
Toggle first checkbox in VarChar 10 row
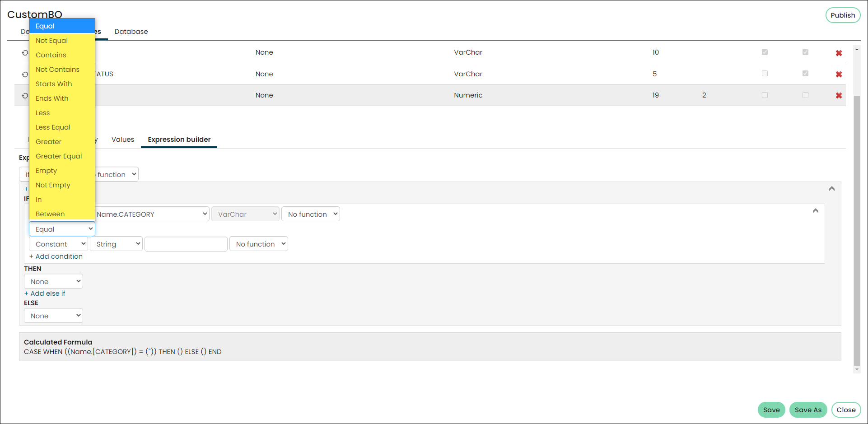tap(765, 52)
